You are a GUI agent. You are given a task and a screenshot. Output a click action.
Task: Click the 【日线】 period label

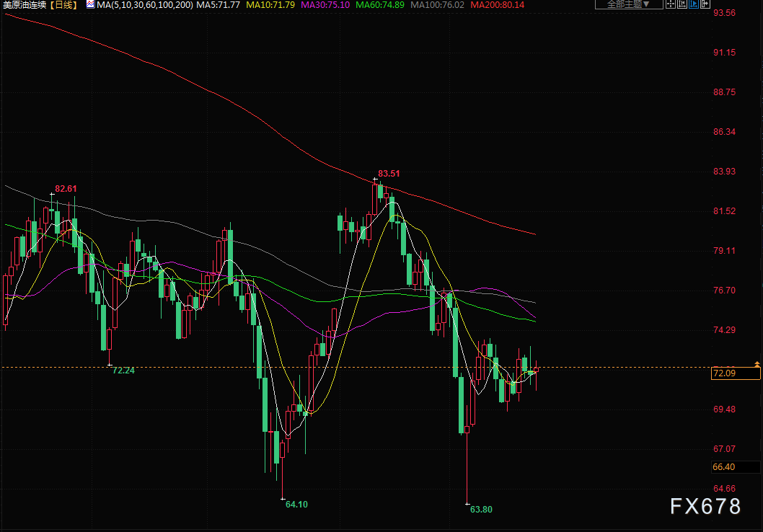coord(63,5)
